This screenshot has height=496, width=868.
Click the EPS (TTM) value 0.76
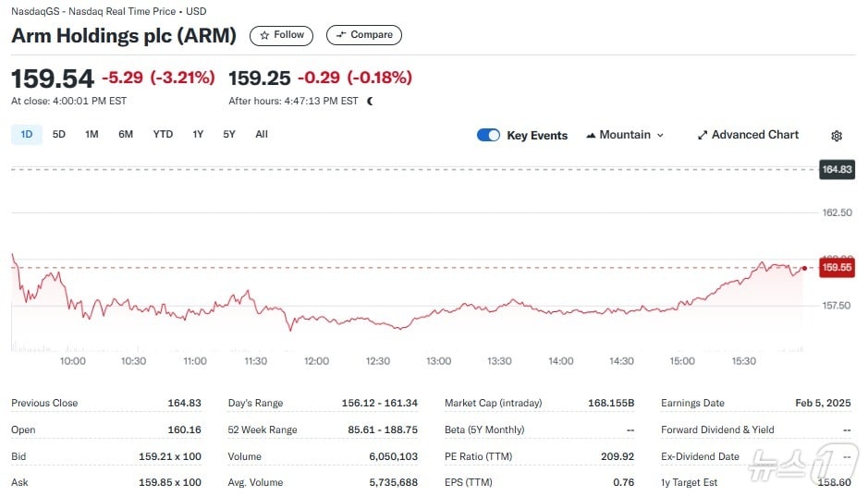pyautogui.click(x=623, y=482)
